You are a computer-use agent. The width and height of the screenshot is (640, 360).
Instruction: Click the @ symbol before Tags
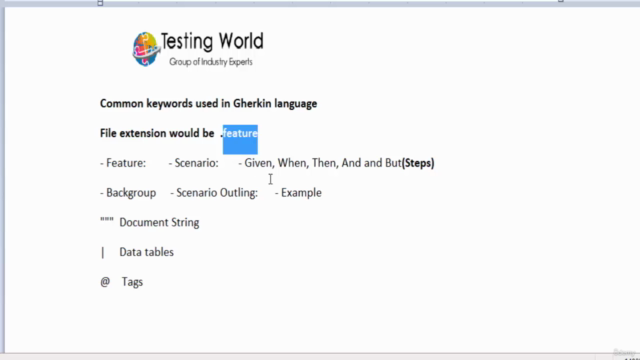[105, 282]
